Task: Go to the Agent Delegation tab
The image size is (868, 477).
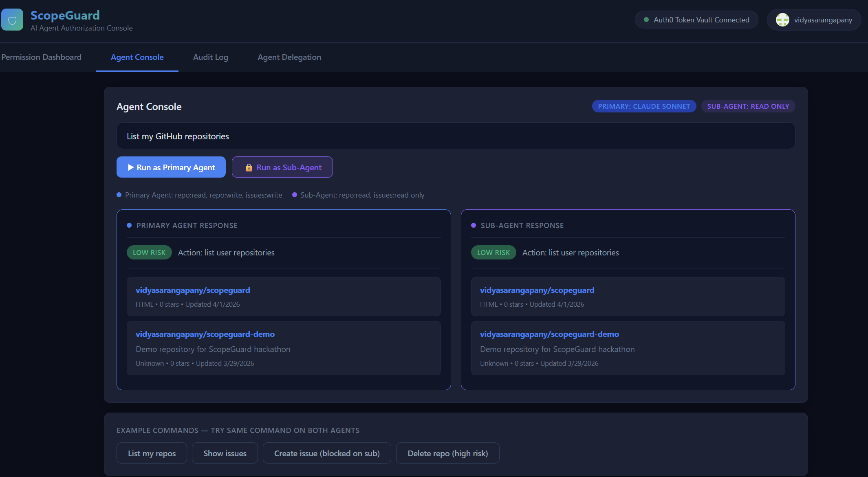Action: (289, 57)
